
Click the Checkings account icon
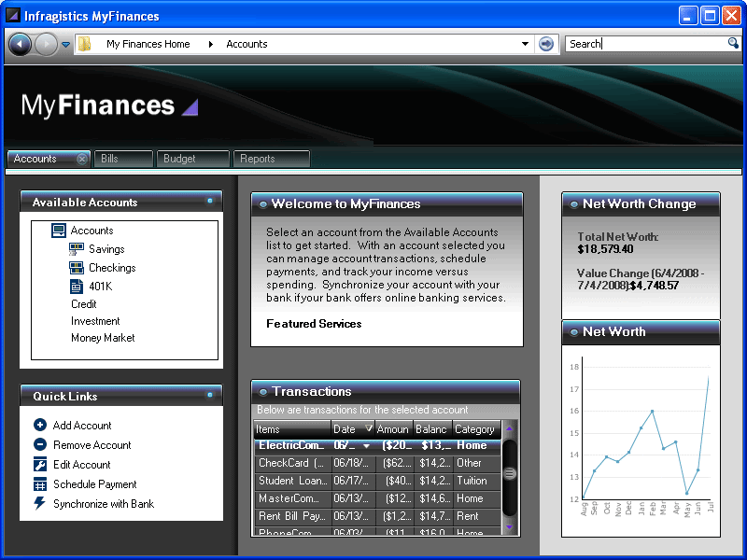[77, 268]
